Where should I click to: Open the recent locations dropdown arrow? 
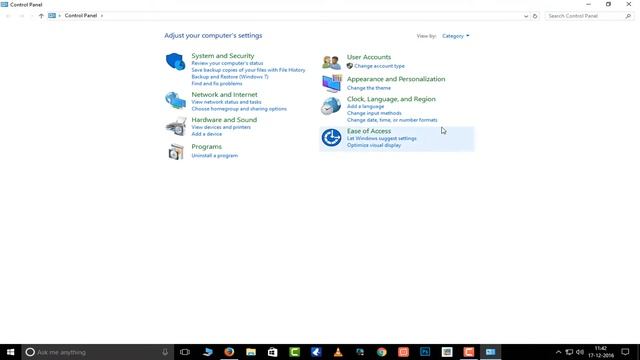pyautogui.click(x=32, y=16)
